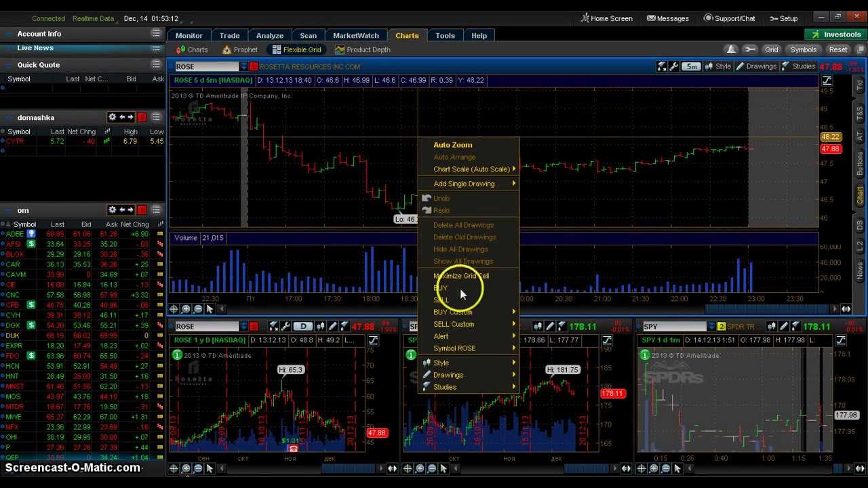Switch to the Analyze tab
Viewport: 868px width, 488px height.
(x=269, y=35)
